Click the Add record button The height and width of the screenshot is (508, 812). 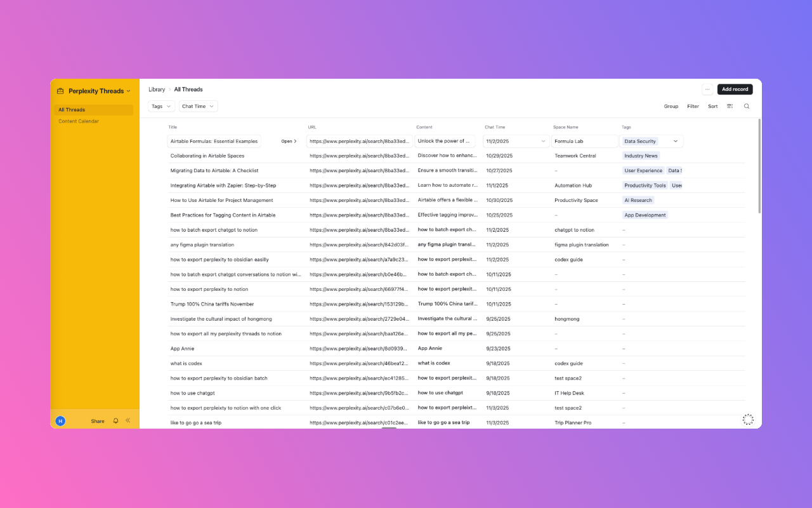tap(735, 90)
